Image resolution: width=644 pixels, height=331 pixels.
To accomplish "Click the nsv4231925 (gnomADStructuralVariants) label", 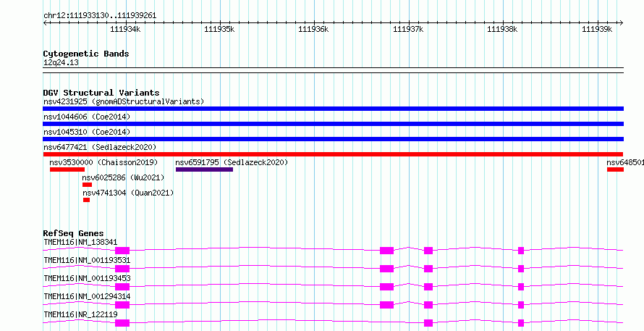I will click(124, 101).
